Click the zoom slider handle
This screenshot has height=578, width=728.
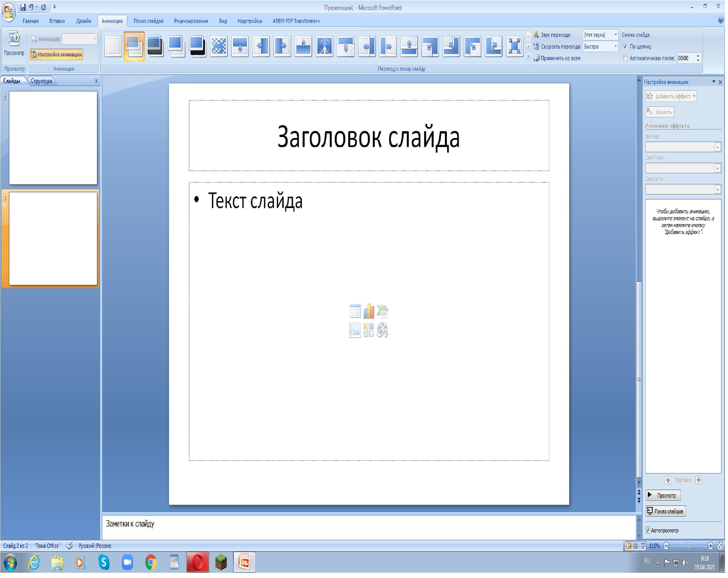(x=689, y=546)
